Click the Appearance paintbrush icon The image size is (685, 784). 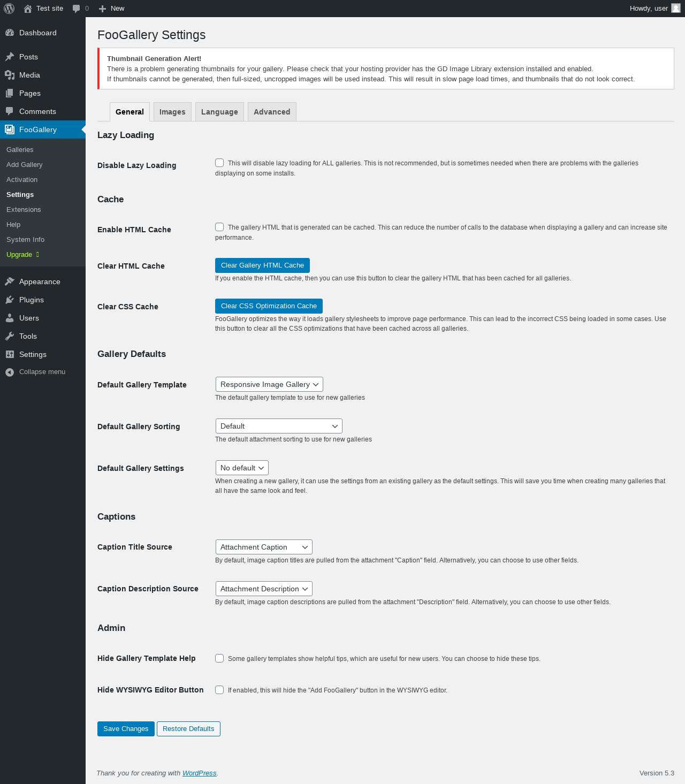coord(10,281)
